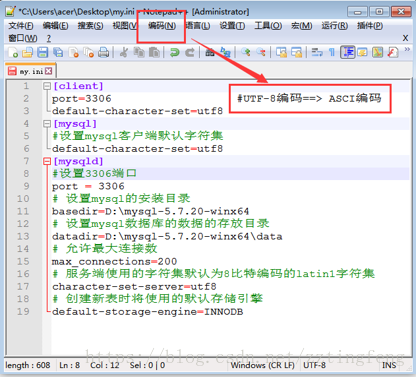Viewport: 416px width, 377px height.
Task: Open the document map toolbar icon
Action: point(377,52)
